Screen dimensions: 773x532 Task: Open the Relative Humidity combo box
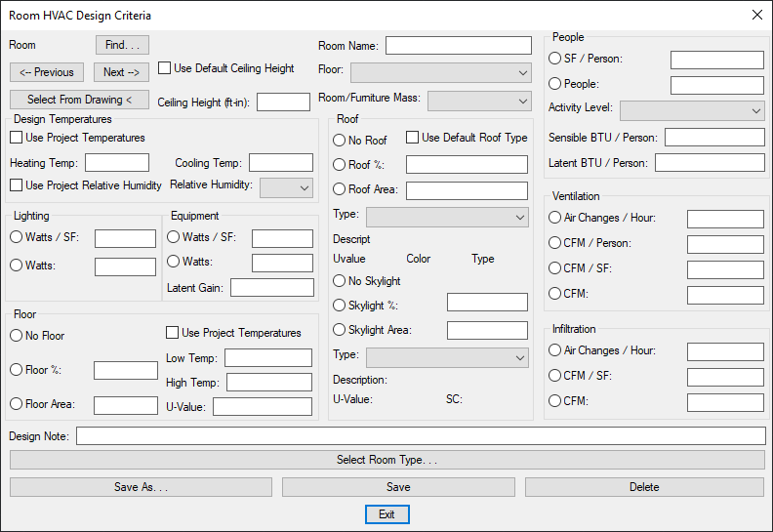click(x=286, y=187)
